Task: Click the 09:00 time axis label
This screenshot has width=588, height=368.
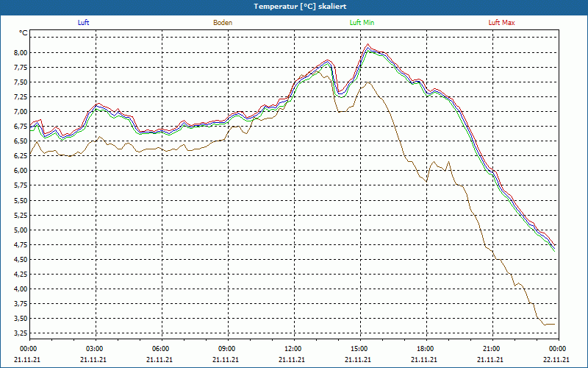Action: (226, 349)
